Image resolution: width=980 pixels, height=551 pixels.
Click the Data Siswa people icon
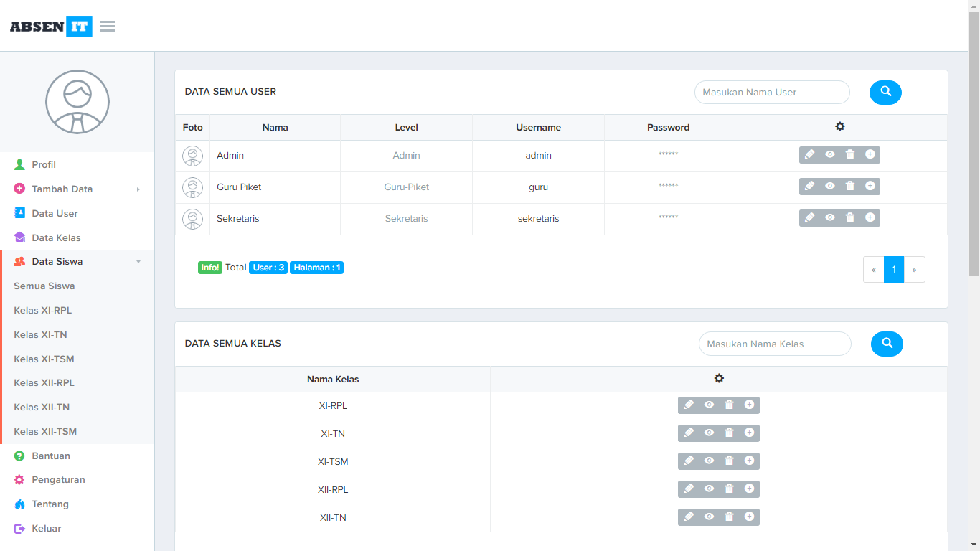pos(19,261)
